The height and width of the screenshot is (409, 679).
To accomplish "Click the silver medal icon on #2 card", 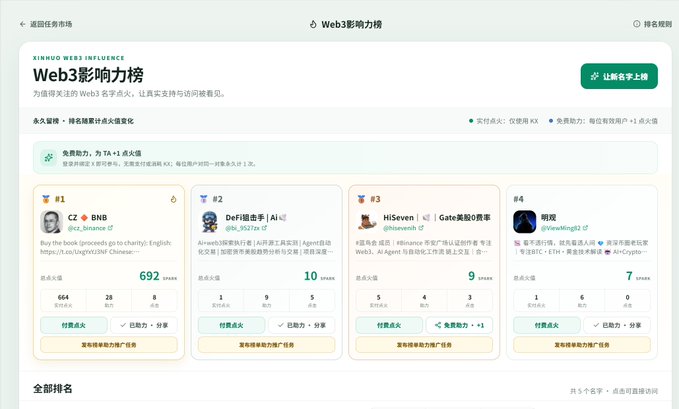I will click(x=204, y=199).
